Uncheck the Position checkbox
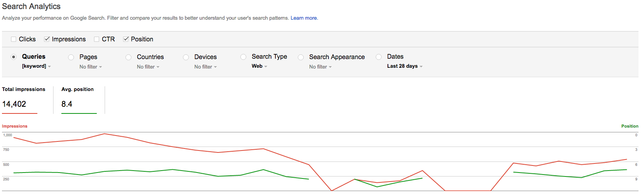This screenshot has height=195, width=644. (126, 39)
